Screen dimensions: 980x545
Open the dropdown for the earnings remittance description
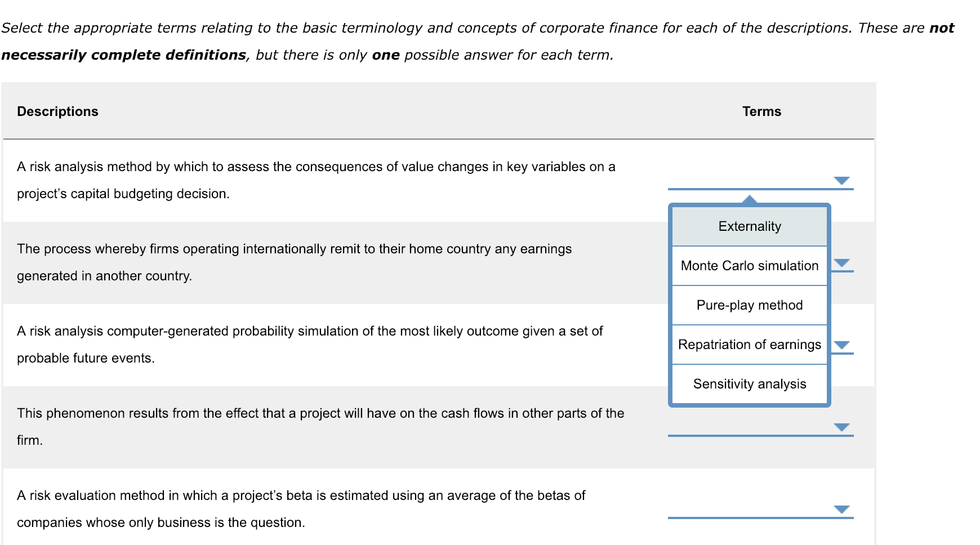tap(841, 263)
